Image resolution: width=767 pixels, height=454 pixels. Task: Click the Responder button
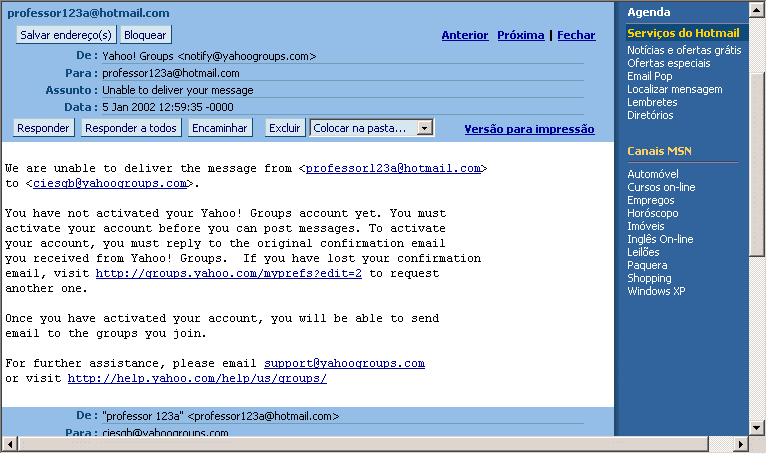point(43,128)
